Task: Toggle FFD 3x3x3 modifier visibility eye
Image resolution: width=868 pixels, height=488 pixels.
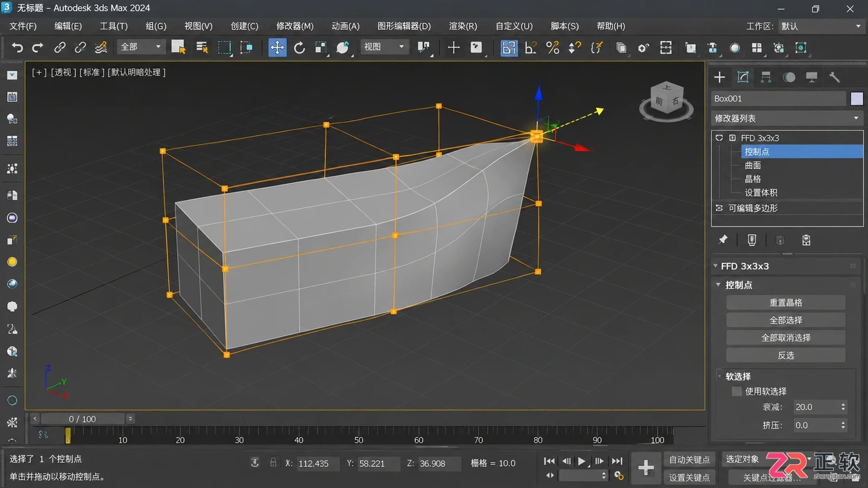Action: pos(719,138)
